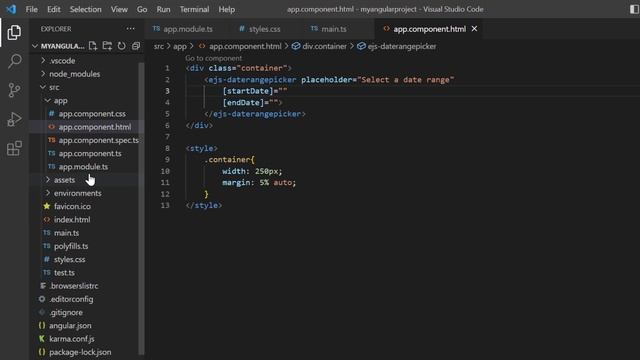
Task: Open .gitignore file
Action: pos(66,313)
